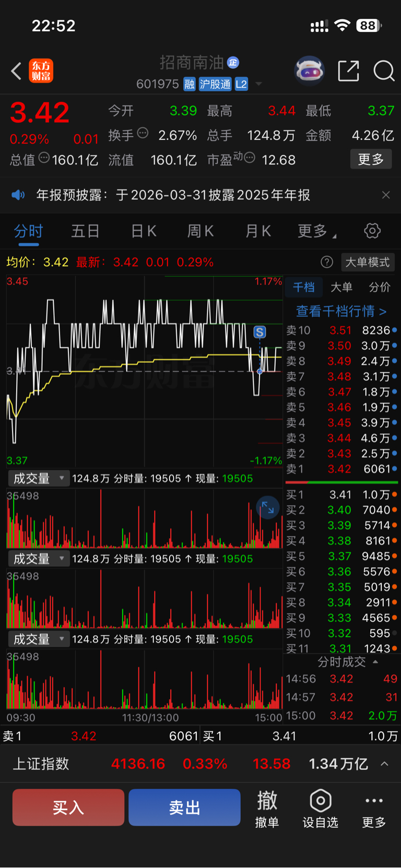The height and width of the screenshot is (868, 401).
Task: Tap the 正 verified badge beside 招商南油
Action: pos(233,63)
